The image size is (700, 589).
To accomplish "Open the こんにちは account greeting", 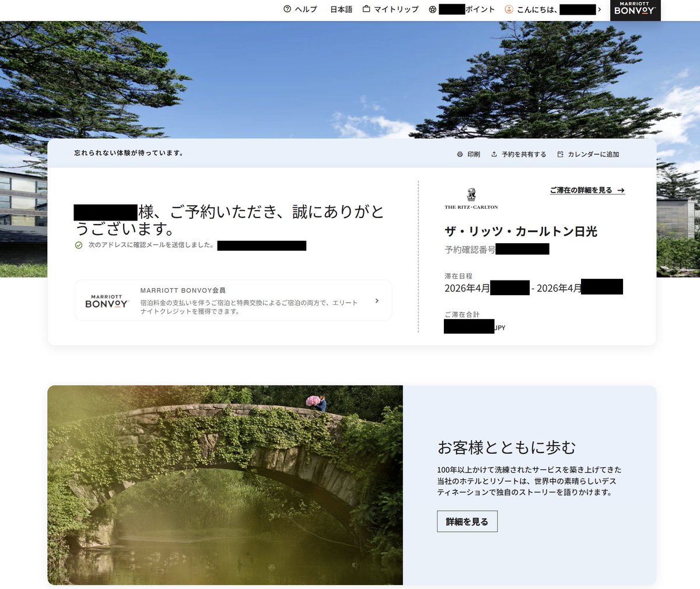I will click(537, 9).
